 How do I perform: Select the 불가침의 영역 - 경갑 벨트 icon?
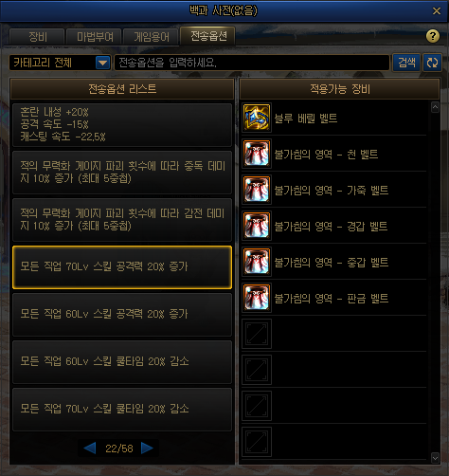(x=257, y=226)
